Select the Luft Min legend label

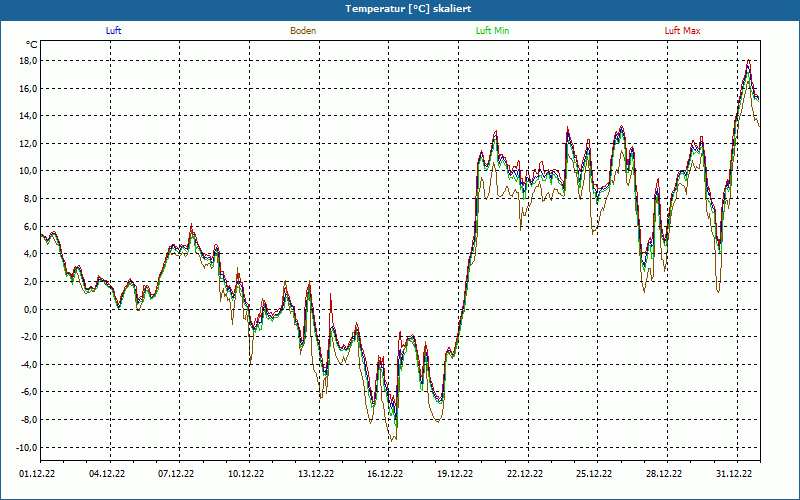click(x=492, y=31)
